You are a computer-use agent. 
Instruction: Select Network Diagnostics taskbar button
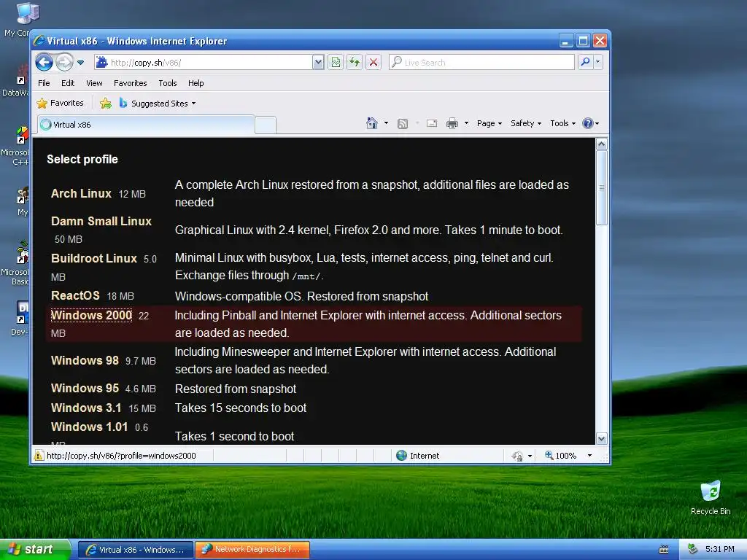click(252, 550)
